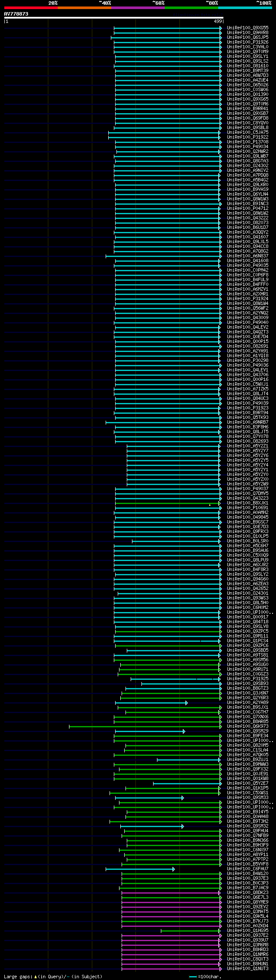Click UniRef100_Q9SM29 label
Image resolution: width=276 pixels, height=980 pixels.
(x=248, y=731)
